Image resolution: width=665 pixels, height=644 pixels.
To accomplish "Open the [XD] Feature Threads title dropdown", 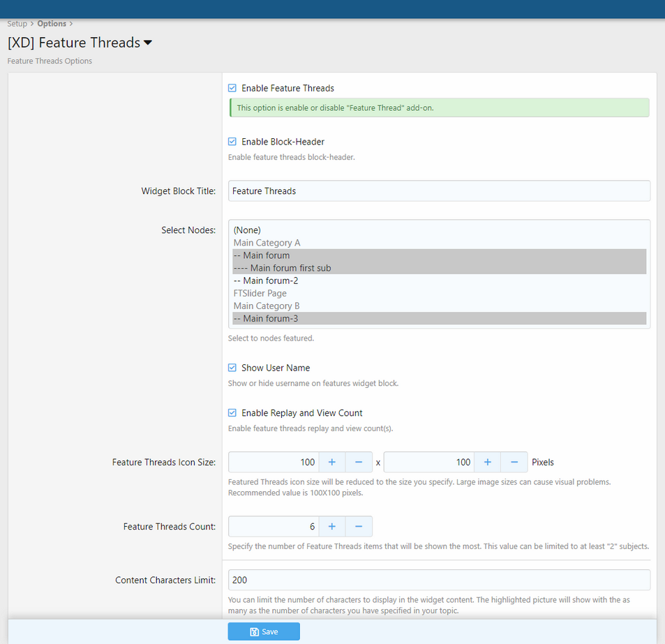I will tap(148, 43).
